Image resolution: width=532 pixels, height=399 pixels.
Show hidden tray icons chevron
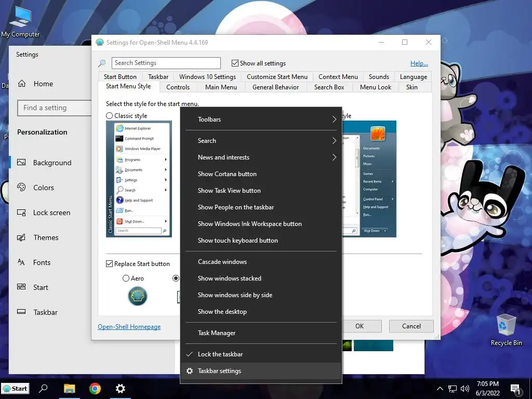pos(440,389)
